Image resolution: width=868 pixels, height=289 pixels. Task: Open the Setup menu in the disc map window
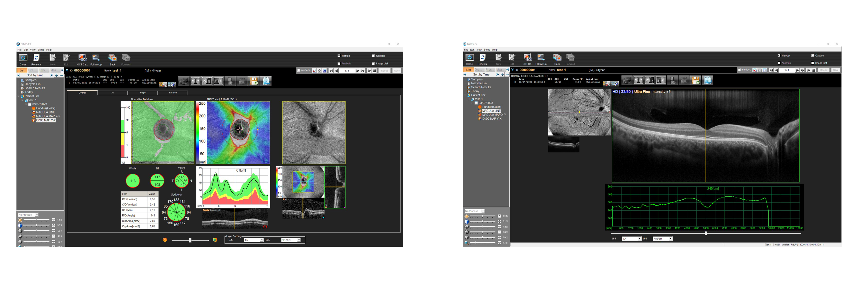(41, 50)
